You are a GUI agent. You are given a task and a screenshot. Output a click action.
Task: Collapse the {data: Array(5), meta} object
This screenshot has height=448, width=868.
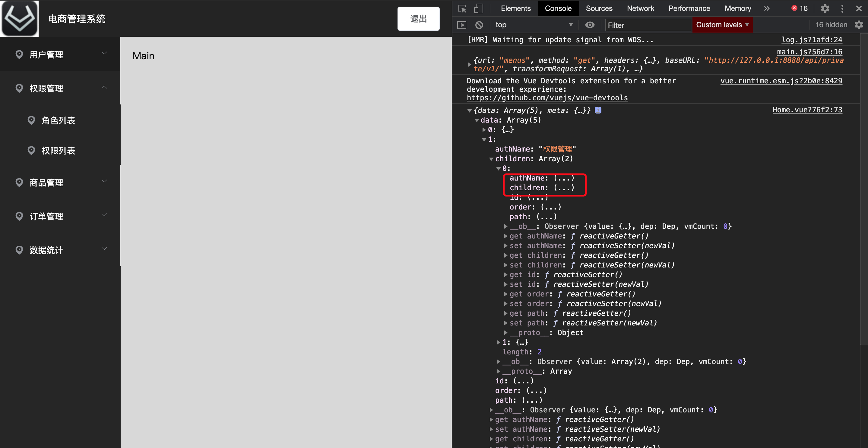(x=469, y=111)
